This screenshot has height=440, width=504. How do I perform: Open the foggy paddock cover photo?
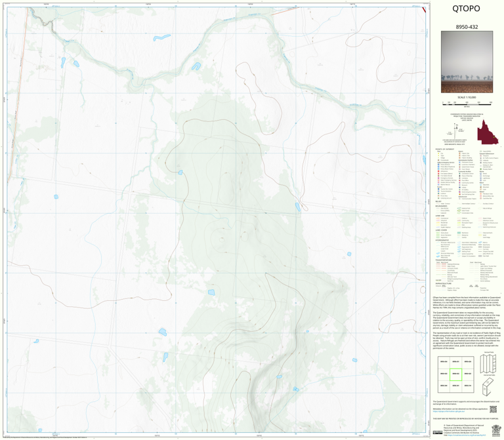tap(467, 62)
